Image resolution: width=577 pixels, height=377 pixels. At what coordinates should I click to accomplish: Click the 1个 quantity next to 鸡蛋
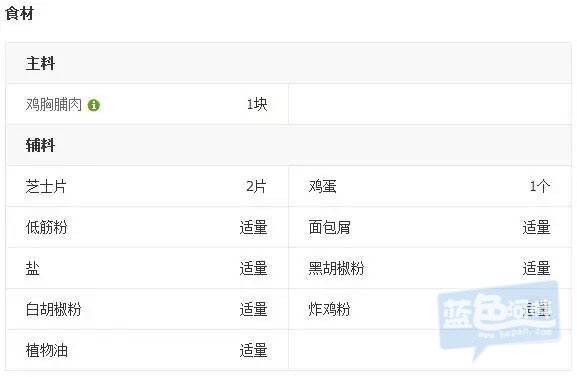[x=540, y=186]
